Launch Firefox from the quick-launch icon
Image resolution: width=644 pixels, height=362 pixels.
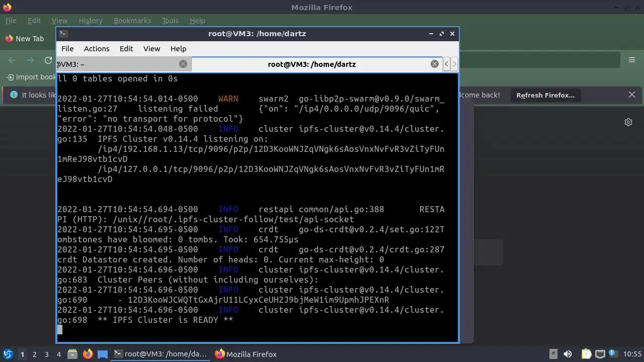point(88,354)
